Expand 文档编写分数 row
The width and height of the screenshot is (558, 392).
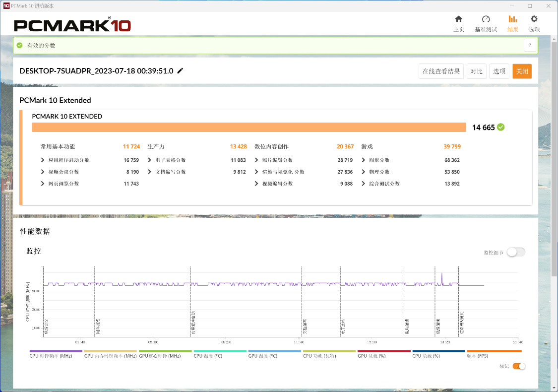(x=149, y=172)
